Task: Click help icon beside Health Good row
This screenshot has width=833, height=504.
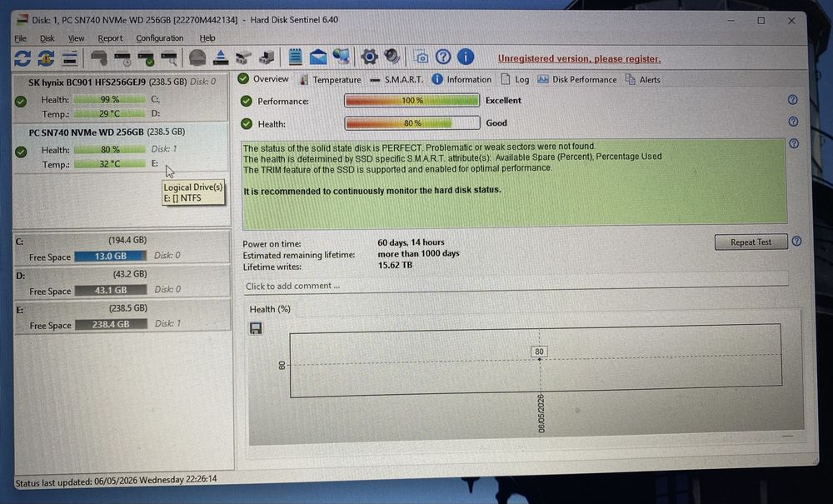Action: pyautogui.click(x=793, y=122)
